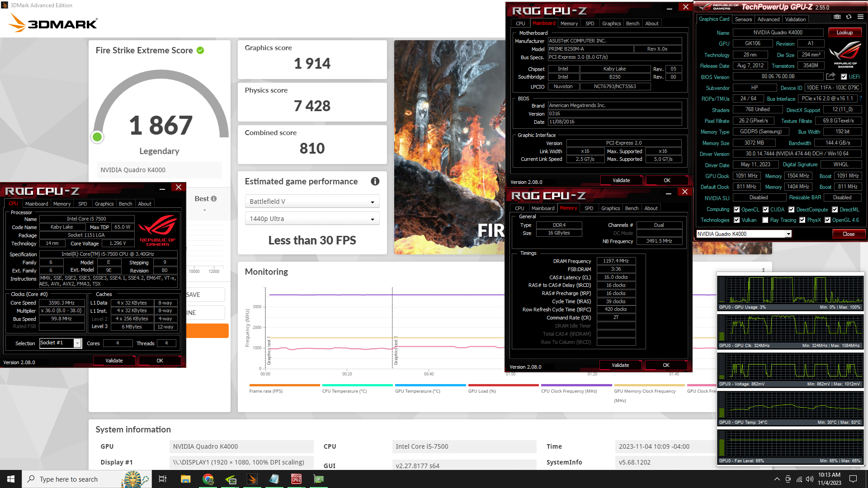Open the NVIDIA monitoring app on the taskbar

pyautogui.click(x=230, y=479)
